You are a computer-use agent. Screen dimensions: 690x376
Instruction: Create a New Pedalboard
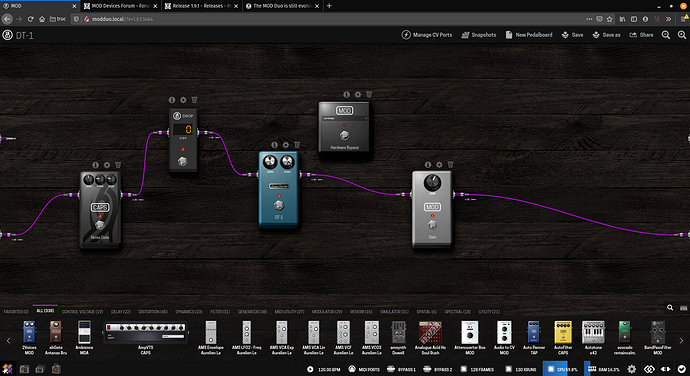(x=529, y=35)
